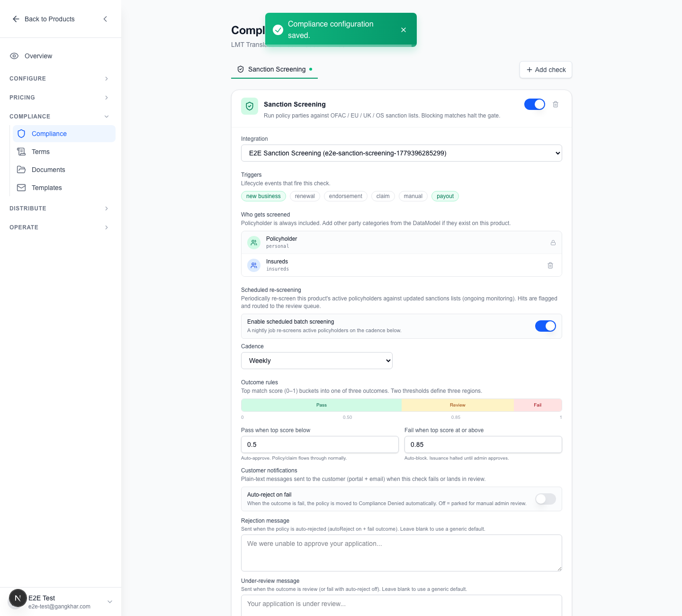Expand the CONFIGURE sidebar section
Viewport: 682px width, 616px height.
tap(60, 79)
